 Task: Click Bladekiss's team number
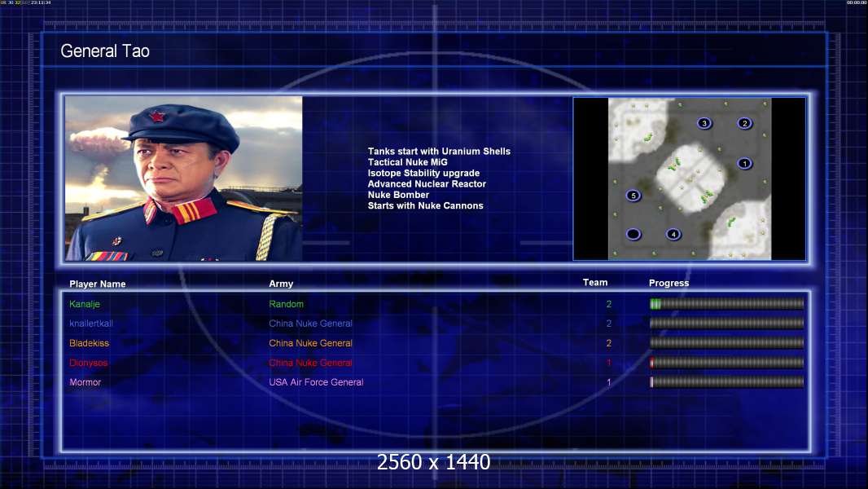[x=609, y=343]
